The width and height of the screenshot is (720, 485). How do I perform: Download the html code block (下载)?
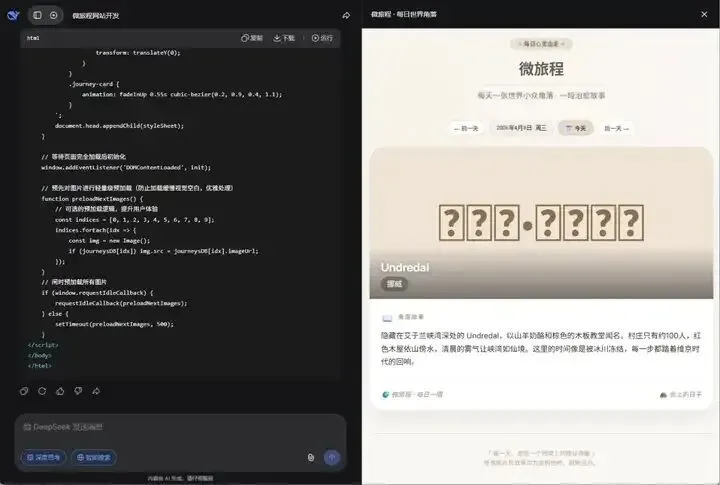(x=284, y=38)
